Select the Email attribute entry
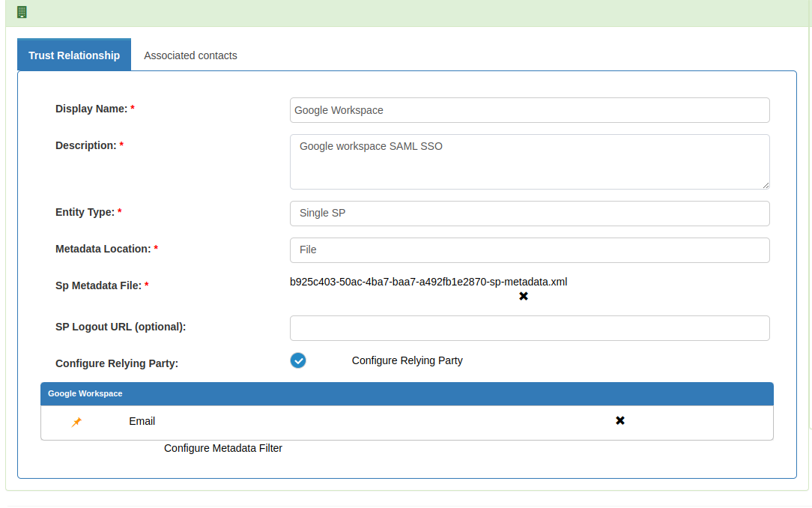Screen dimensions: 812x508 tap(142, 421)
